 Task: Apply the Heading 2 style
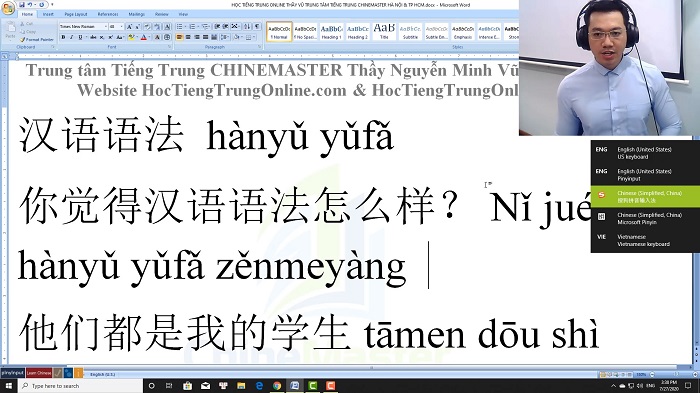[358, 32]
